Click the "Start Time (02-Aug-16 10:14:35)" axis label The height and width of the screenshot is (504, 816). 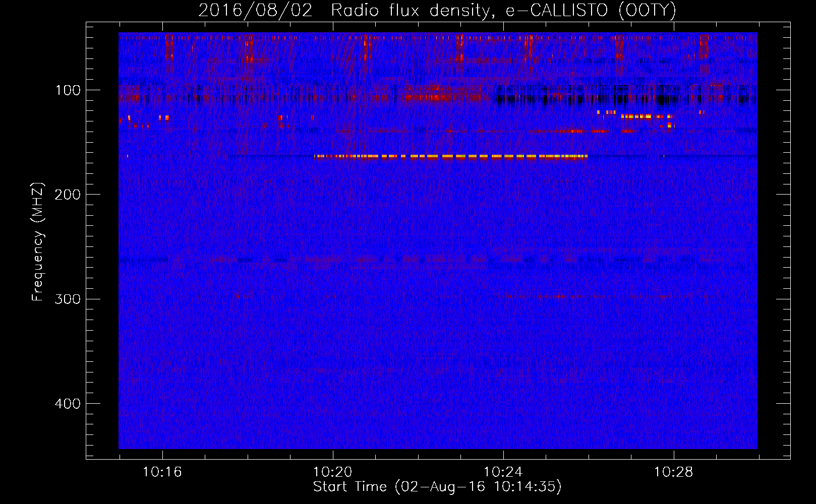pos(437,487)
